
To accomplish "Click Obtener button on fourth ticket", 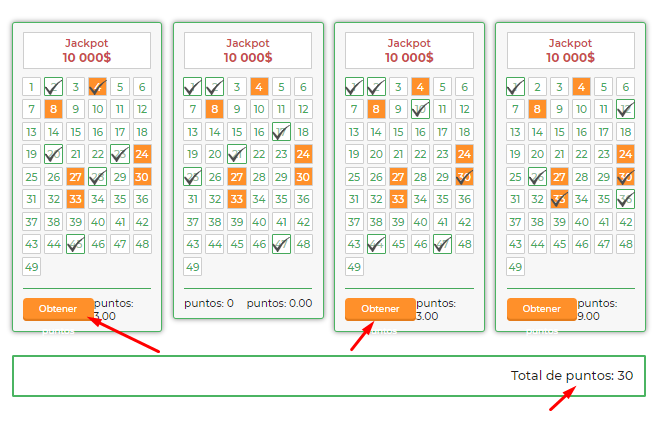I will click(x=542, y=309).
